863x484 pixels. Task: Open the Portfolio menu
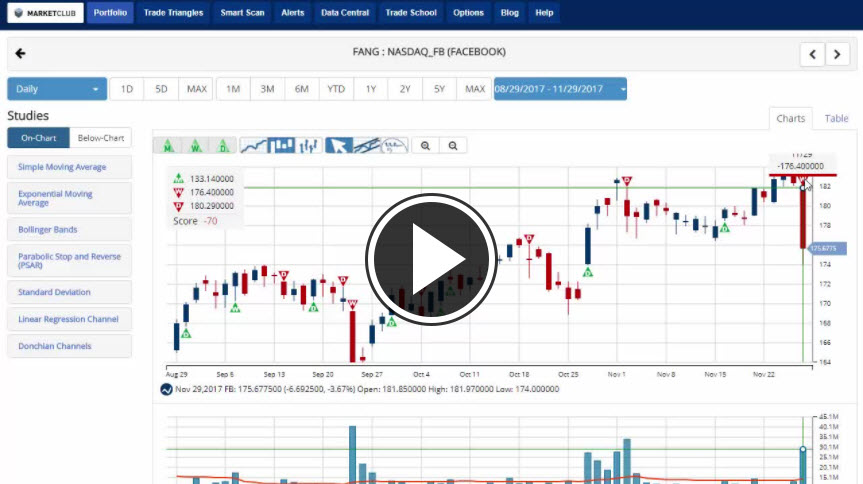click(110, 13)
